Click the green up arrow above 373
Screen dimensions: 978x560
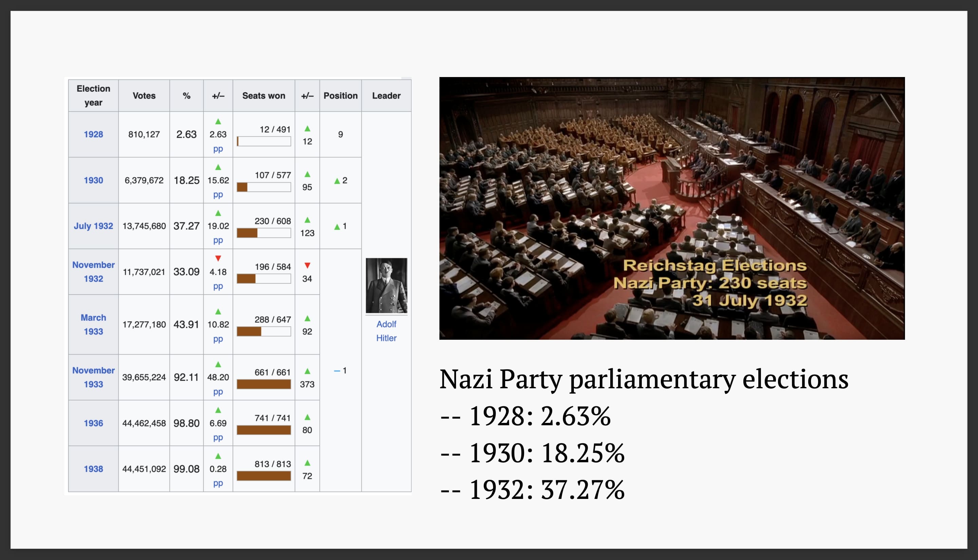pyautogui.click(x=307, y=371)
